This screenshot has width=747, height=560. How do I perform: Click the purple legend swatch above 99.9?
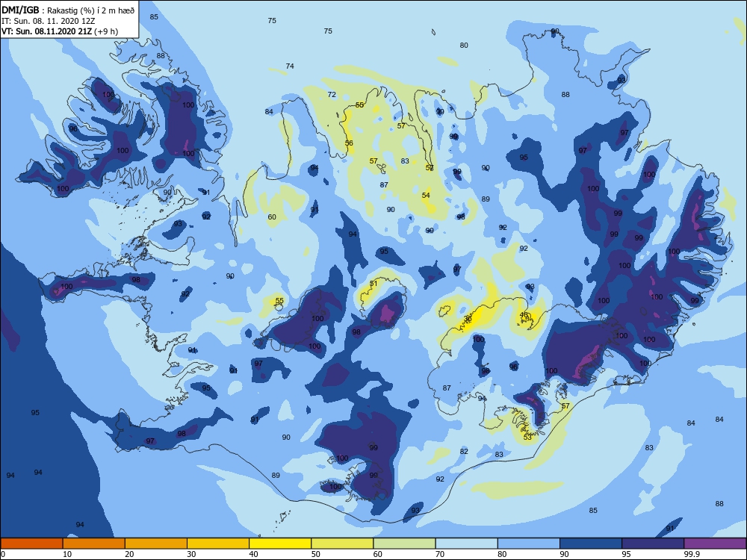click(715, 544)
